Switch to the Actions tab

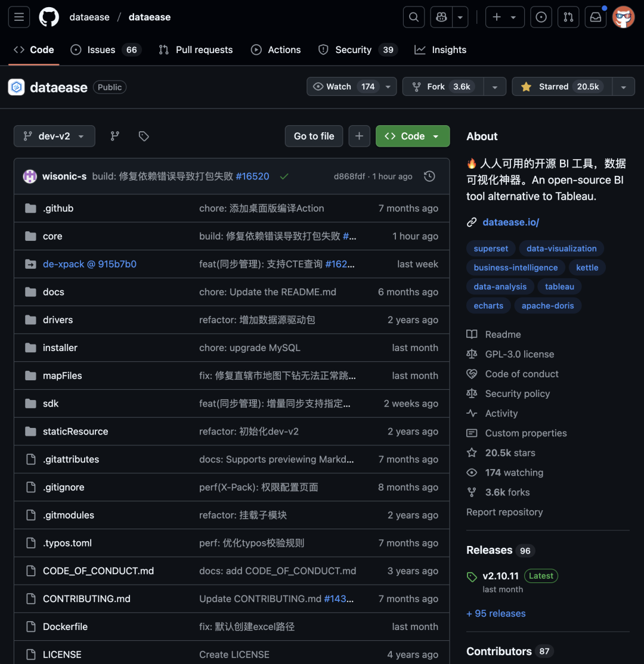(x=276, y=49)
